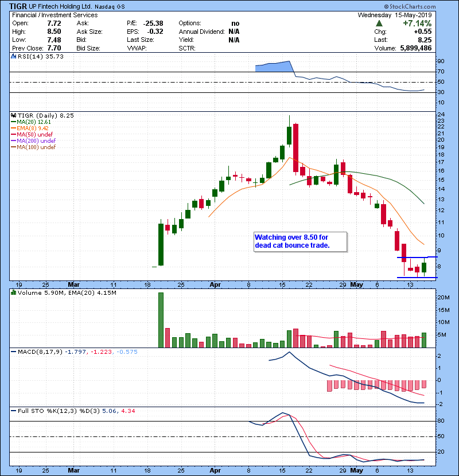Image resolution: width=459 pixels, height=476 pixels.
Task: Click the tall red candle at the April peak
Action: [295, 148]
